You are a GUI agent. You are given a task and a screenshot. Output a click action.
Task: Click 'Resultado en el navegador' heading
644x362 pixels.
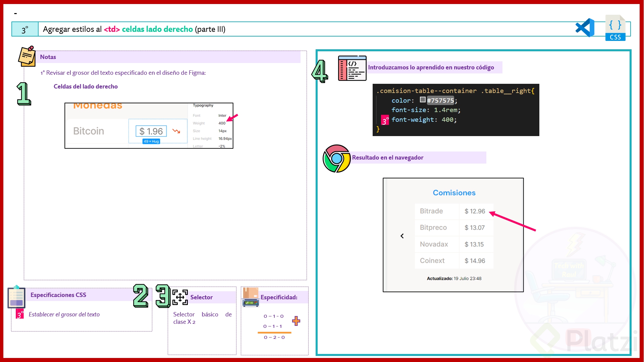tap(388, 158)
